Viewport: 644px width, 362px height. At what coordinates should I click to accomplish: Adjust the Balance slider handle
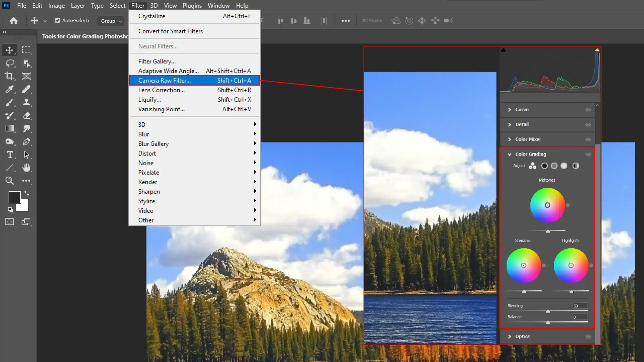548,322
